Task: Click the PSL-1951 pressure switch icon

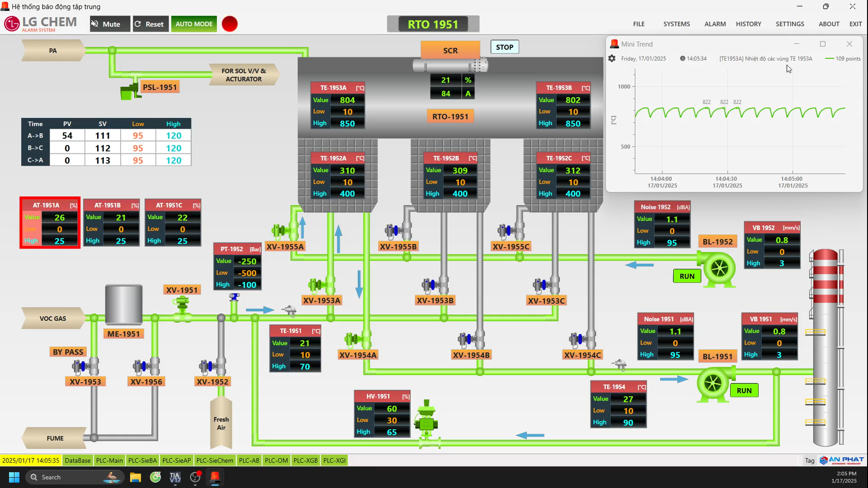Action: [129, 91]
